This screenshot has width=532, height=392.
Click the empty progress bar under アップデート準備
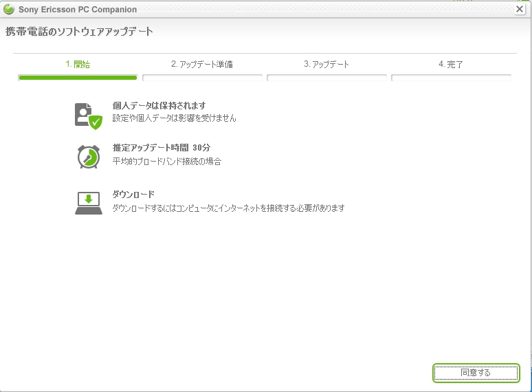202,78
